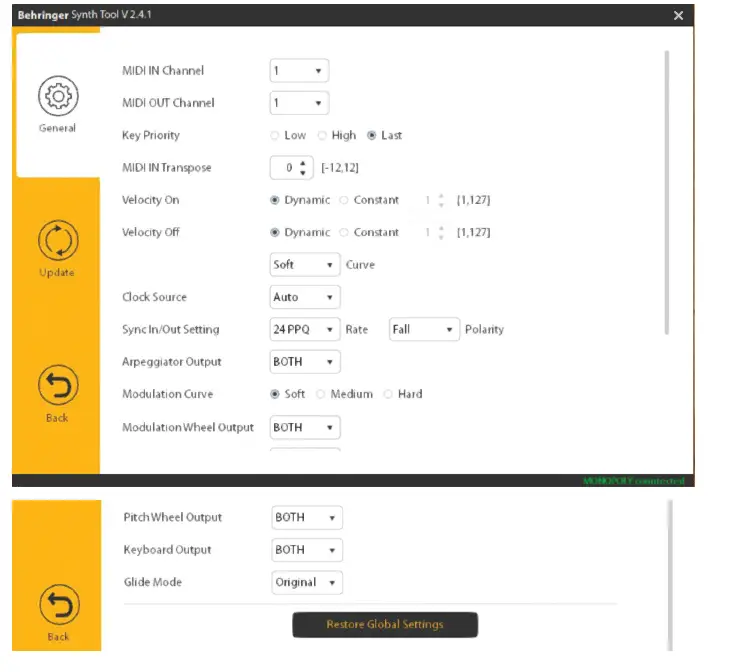Screen dimensions: 745x672
Task: Select High key priority
Action: 322,135
